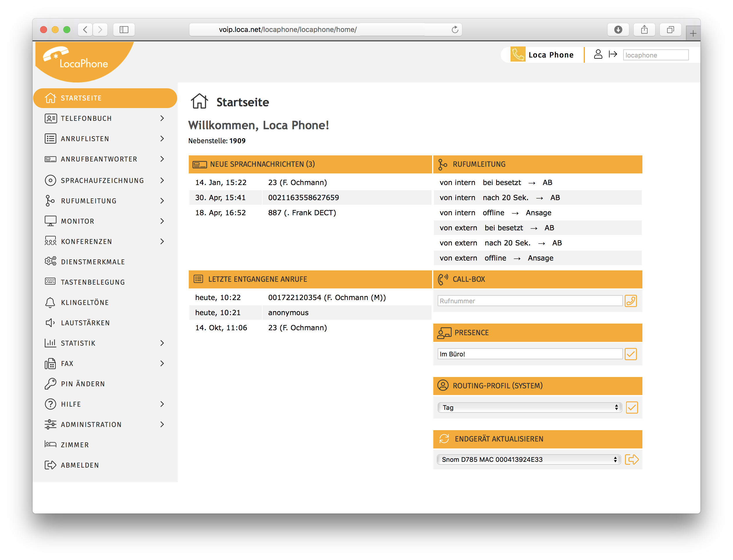The width and height of the screenshot is (733, 560).
Task: Click the Rufnummer input field
Action: 529,301
